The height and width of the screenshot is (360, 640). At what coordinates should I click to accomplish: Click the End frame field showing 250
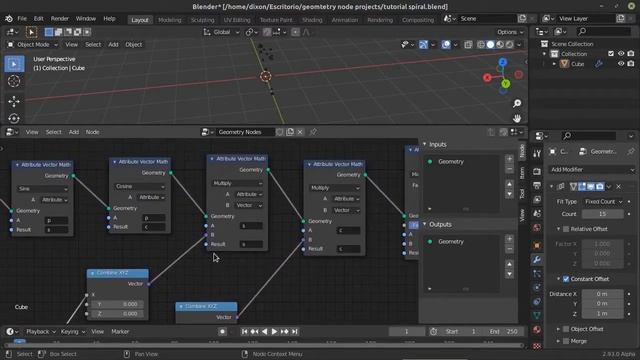504,331
